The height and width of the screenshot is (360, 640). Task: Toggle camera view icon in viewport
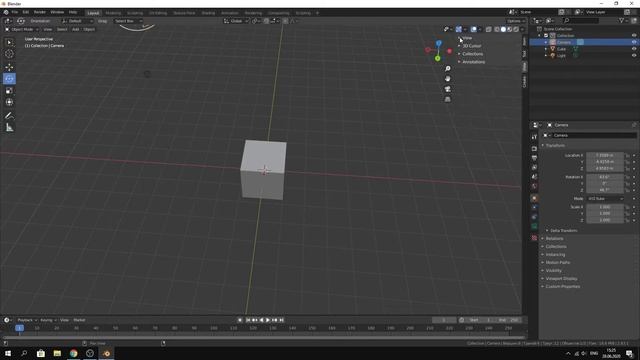point(448,89)
